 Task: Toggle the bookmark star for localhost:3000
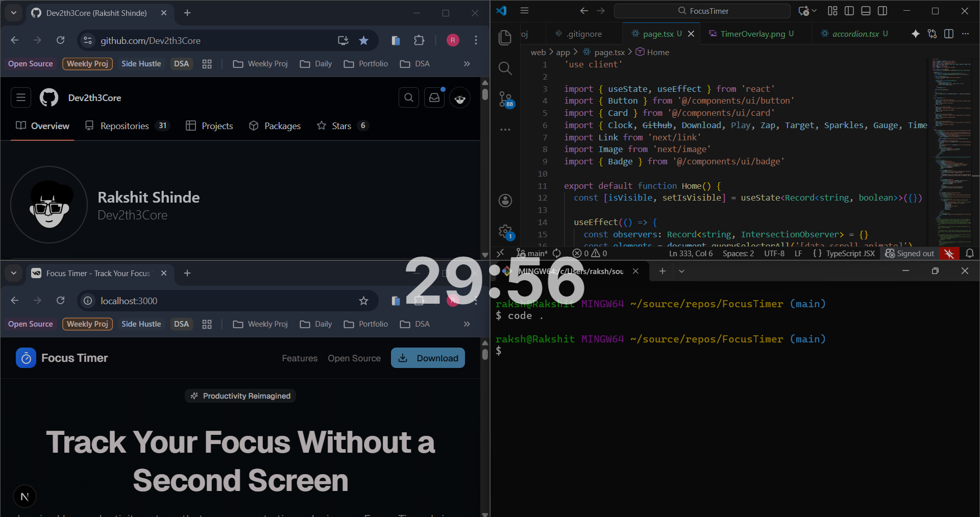click(x=363, y=301)
